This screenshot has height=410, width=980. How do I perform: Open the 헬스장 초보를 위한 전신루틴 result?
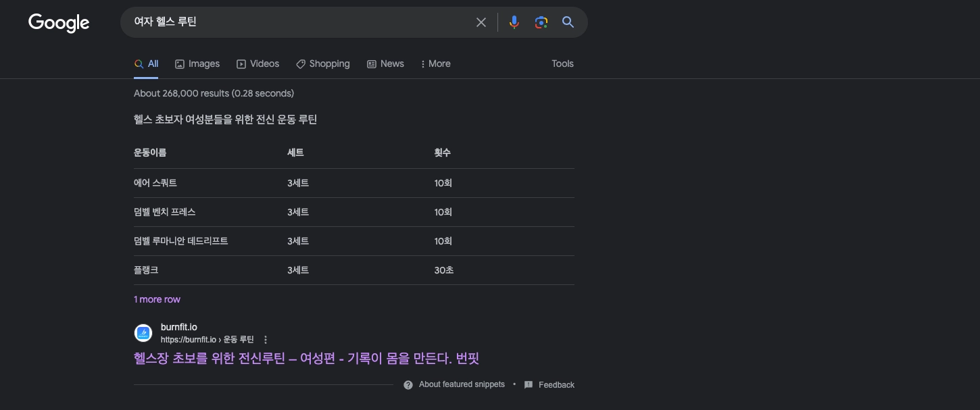pyautogui.click(x=306, y=358)
